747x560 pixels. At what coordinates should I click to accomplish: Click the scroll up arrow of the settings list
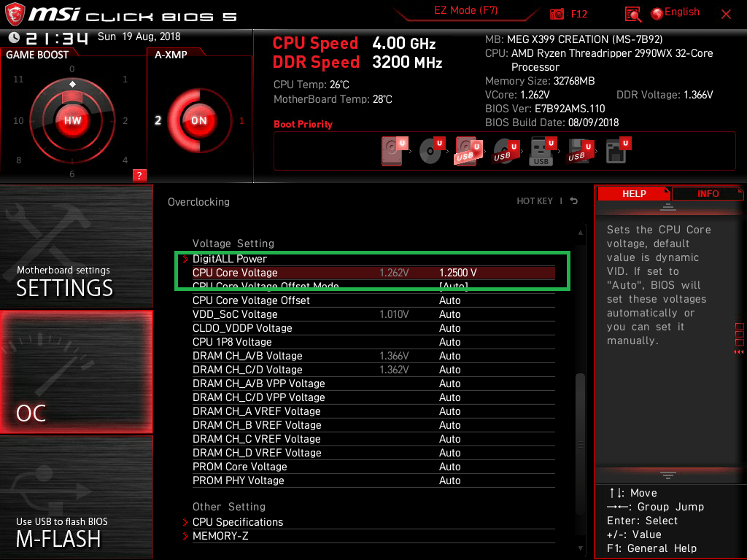580,233
